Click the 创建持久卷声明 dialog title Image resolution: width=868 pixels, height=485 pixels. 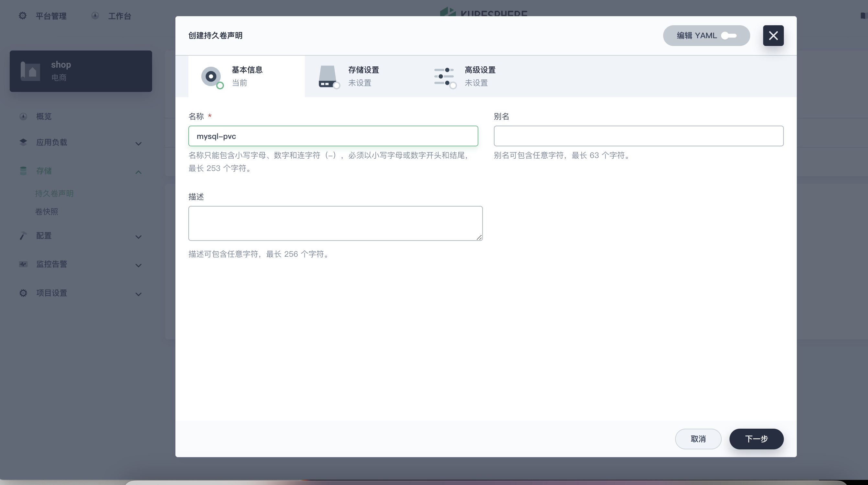tap(215, 36)
